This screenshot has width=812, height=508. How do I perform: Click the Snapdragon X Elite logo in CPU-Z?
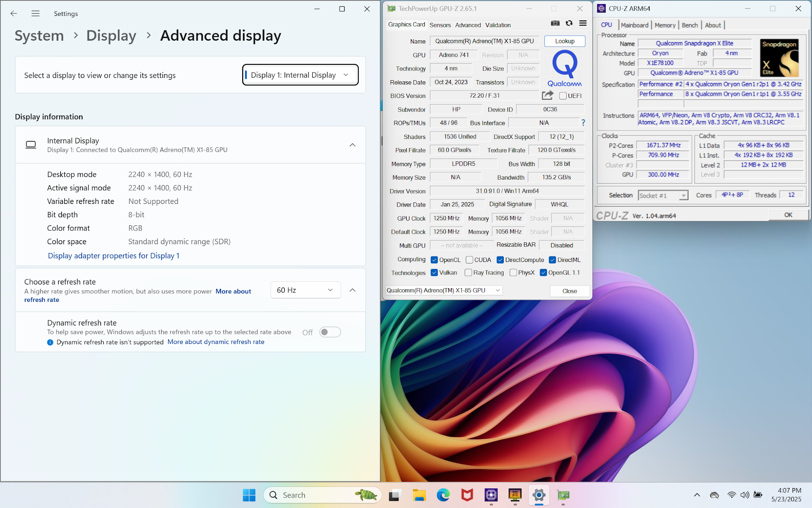pos(779,58)
